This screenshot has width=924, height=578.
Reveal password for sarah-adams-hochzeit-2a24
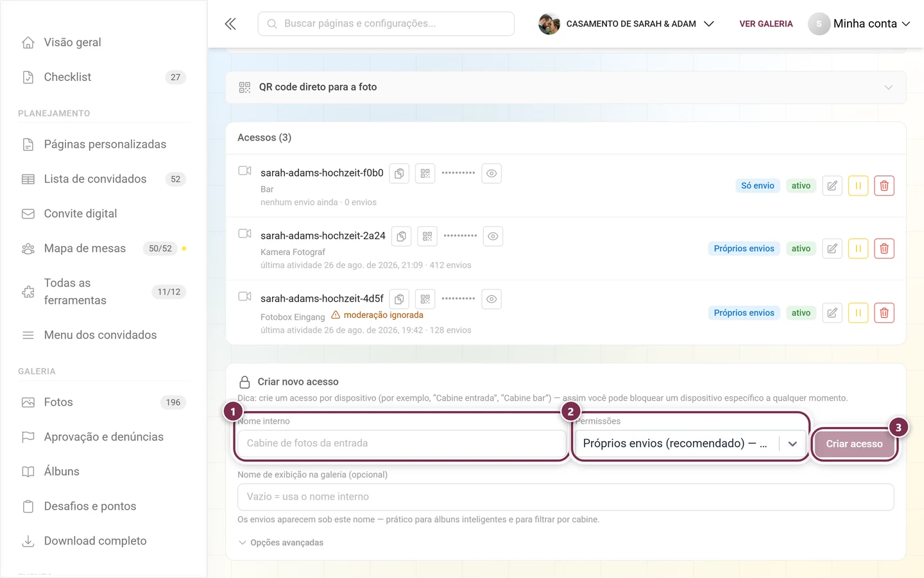(493, 236)
